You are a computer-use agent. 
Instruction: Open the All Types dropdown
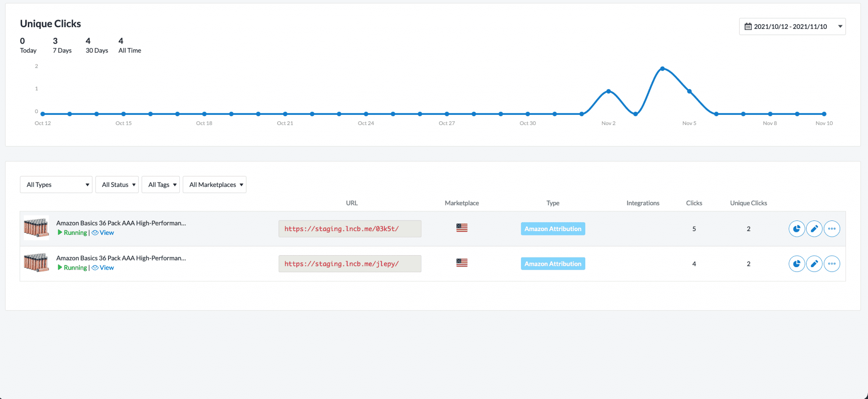[56, 184]
